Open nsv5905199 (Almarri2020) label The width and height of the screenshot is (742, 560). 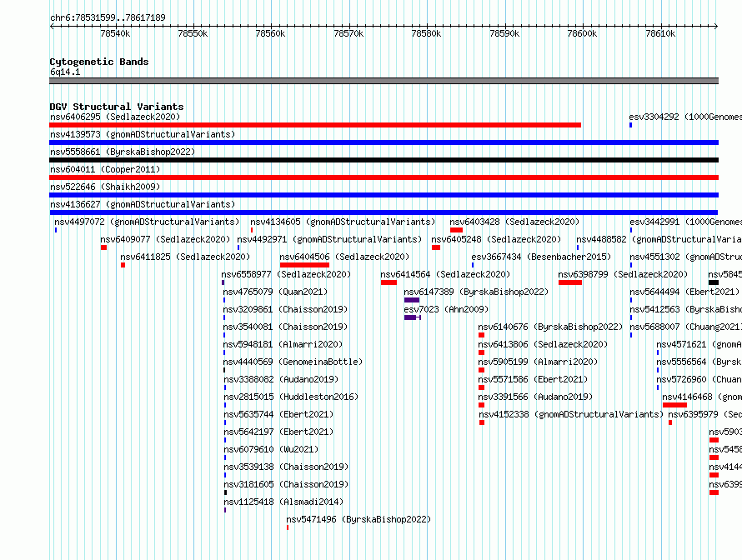point(538,362)
